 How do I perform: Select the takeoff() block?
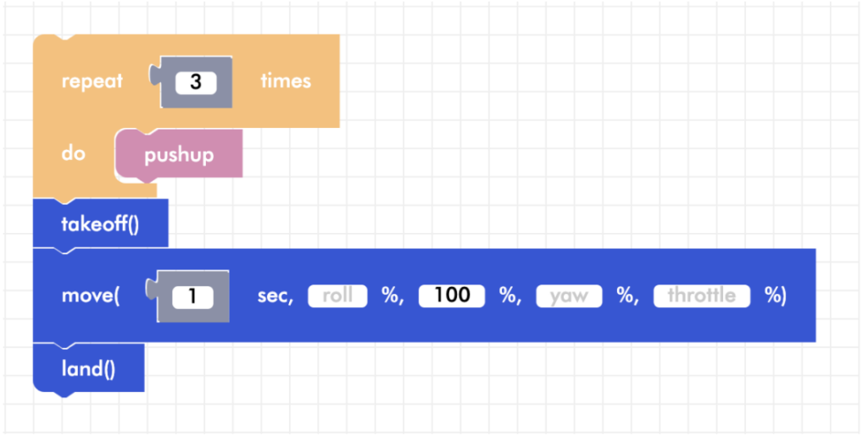coord(100,224)
